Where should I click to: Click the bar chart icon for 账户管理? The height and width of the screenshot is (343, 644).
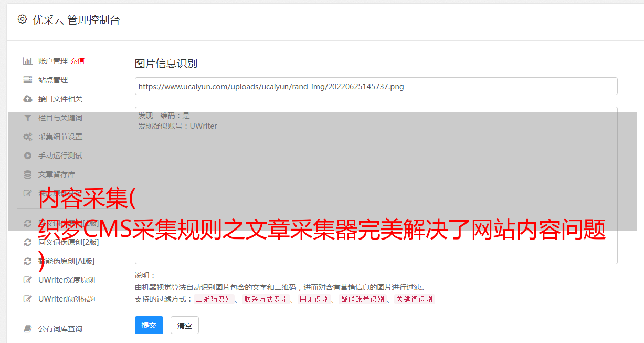(x=28, y=61)
